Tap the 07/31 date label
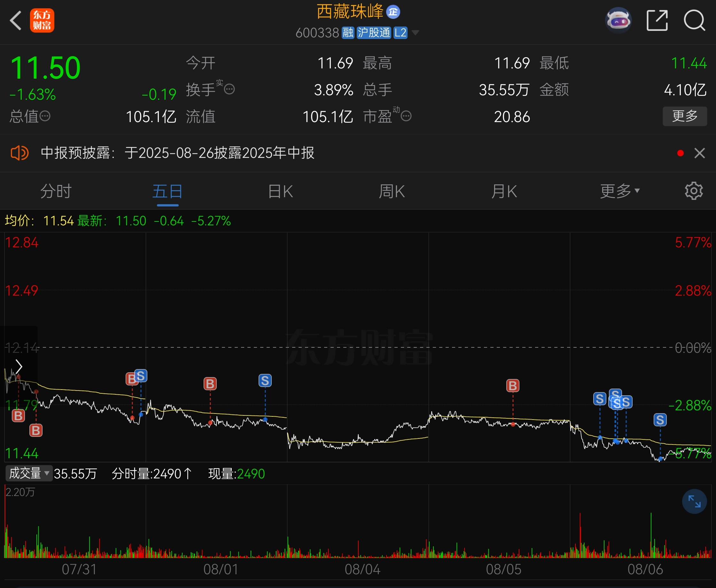Screen dimensions: 716x588 point(79,569)
